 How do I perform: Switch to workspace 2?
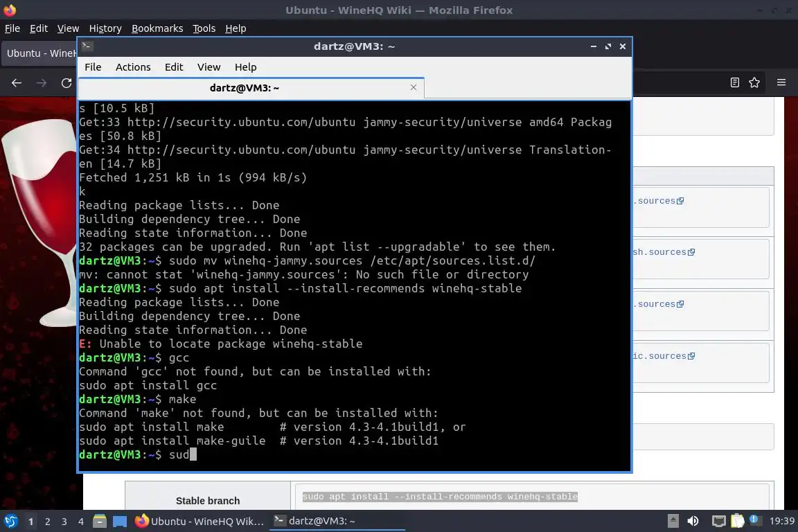(47, 522)
